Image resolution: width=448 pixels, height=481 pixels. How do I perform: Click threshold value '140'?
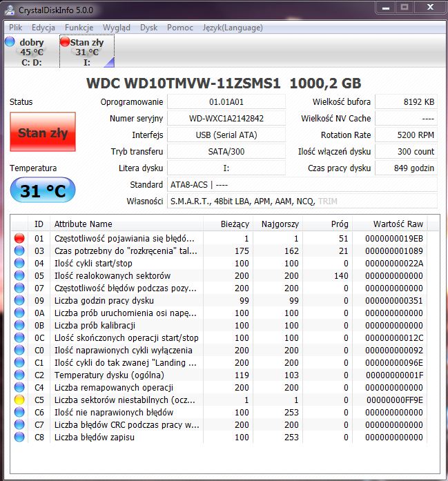[x=341, y=276]
